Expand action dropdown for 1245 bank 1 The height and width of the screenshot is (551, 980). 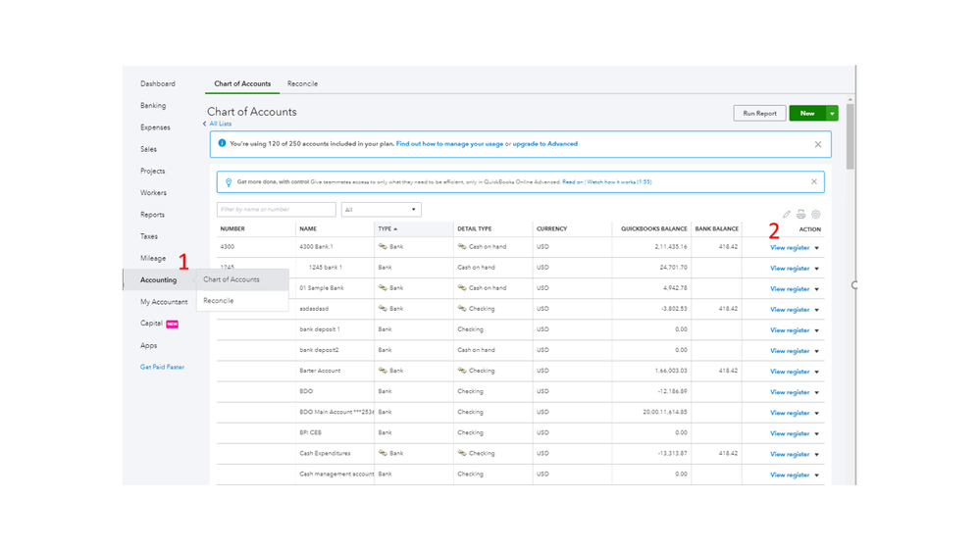pyautogui.click(x=817, y=269)
